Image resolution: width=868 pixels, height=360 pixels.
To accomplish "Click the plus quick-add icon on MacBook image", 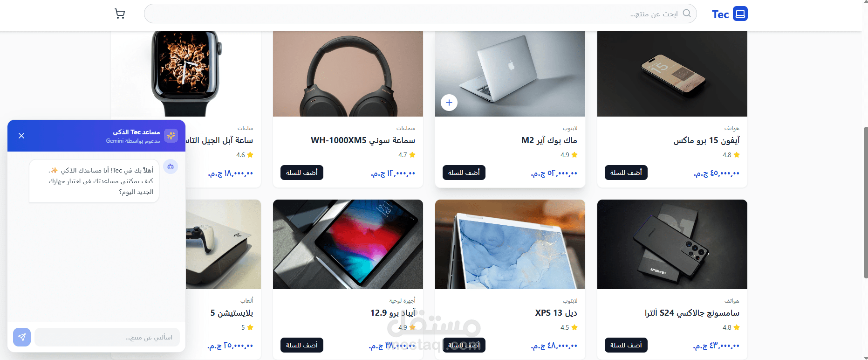I will pyautogui.click(x=449, y=103).
